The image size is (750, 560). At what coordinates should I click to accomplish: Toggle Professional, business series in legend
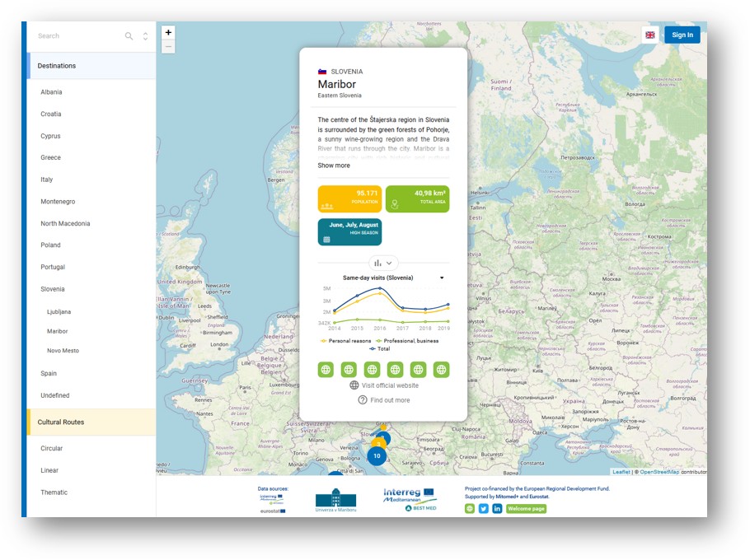pyautogui.click(x=407, y=341)
